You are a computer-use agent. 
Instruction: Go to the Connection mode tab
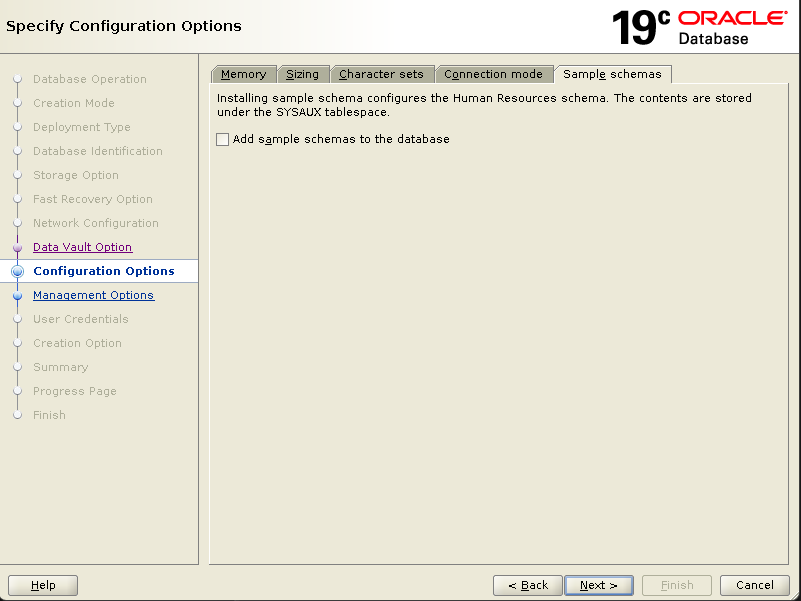[493, 74]
